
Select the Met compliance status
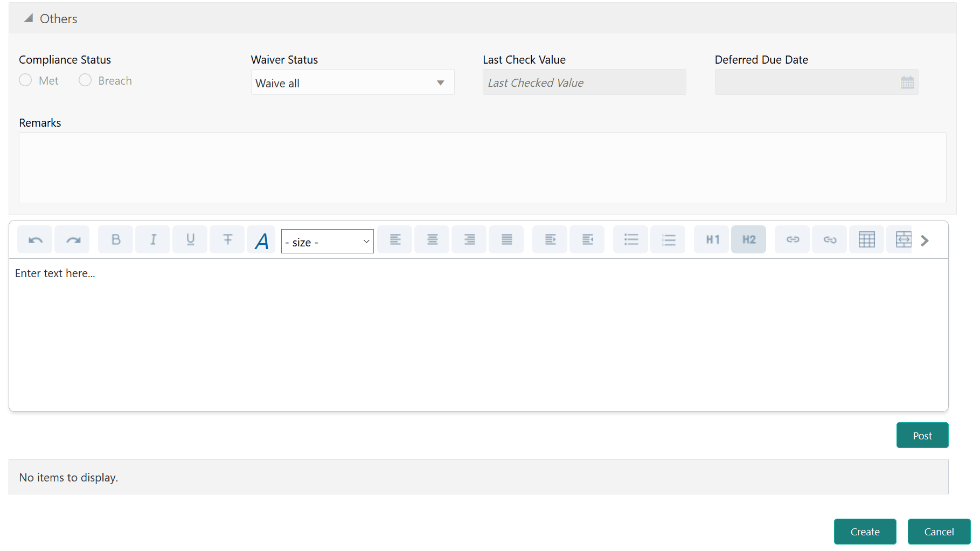pos(25,80)
